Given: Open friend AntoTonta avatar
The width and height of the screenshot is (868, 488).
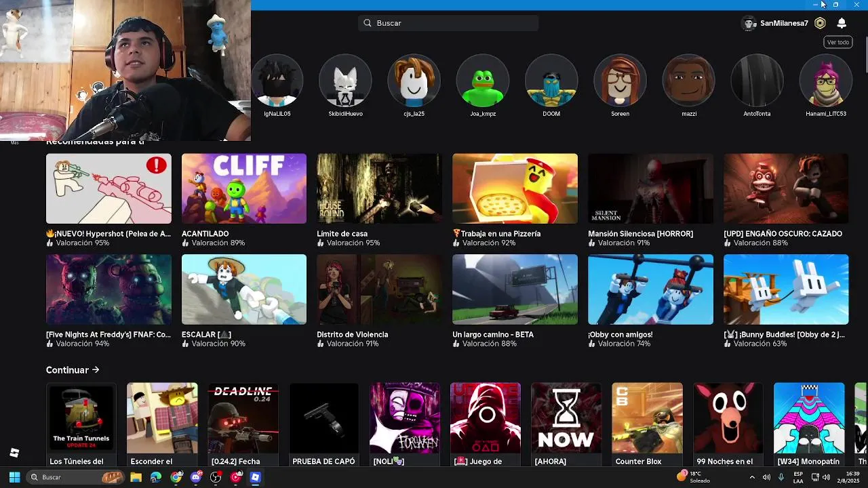Looking at the screenshot, I should pyautogui.click(x=757, y=80).
